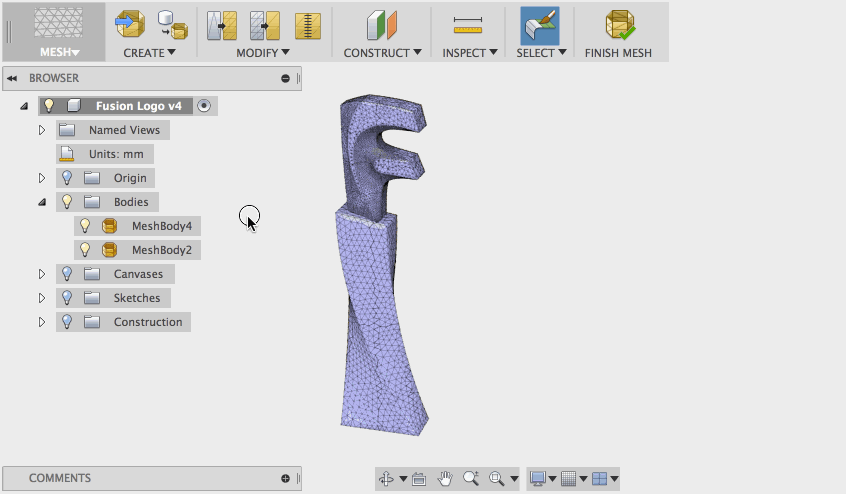This screenshot has height=494, width=846.
Task: Select MeshBody4 in the browser
Action: point(162,226)
